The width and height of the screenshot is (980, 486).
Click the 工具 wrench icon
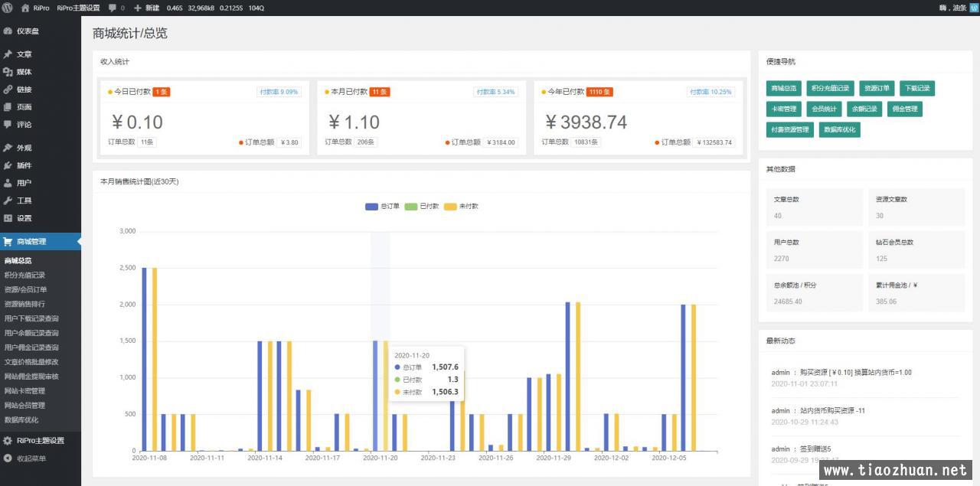coord(8,201)
